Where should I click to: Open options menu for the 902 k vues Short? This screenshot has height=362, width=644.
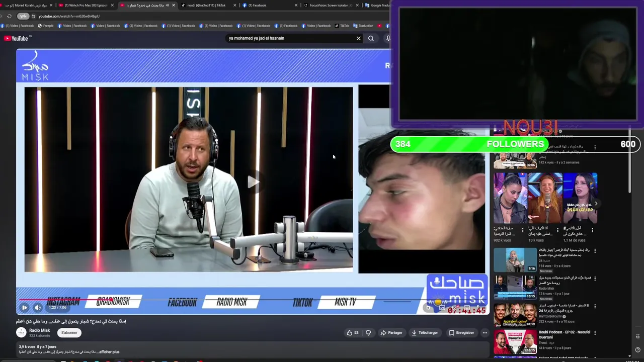pyautogui.click(x=522, y=230)
